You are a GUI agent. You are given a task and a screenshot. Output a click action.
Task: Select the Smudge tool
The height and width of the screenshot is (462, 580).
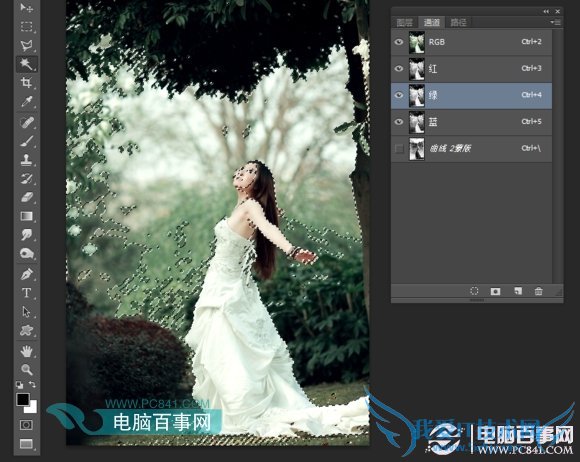point(26,235)
